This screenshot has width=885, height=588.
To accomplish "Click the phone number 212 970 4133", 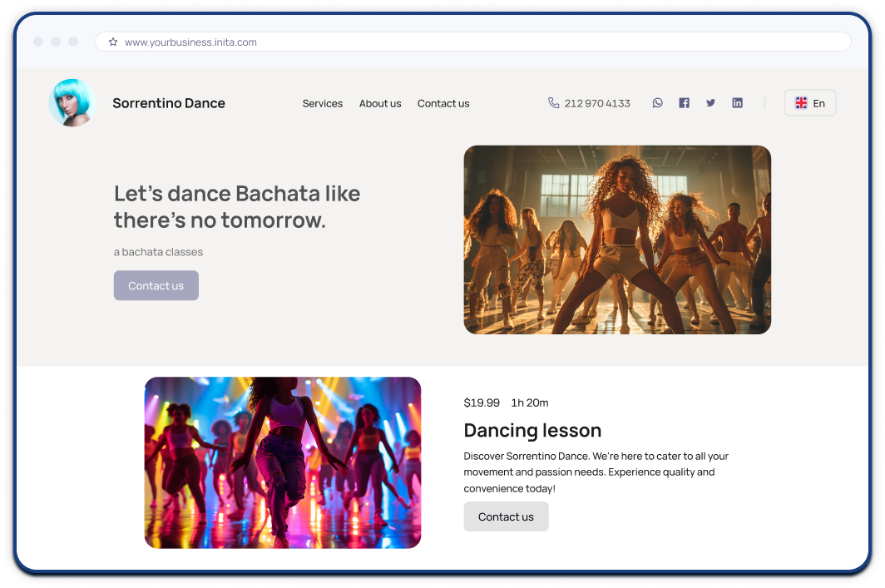I will pyautogui.click(x=596, y=104).
